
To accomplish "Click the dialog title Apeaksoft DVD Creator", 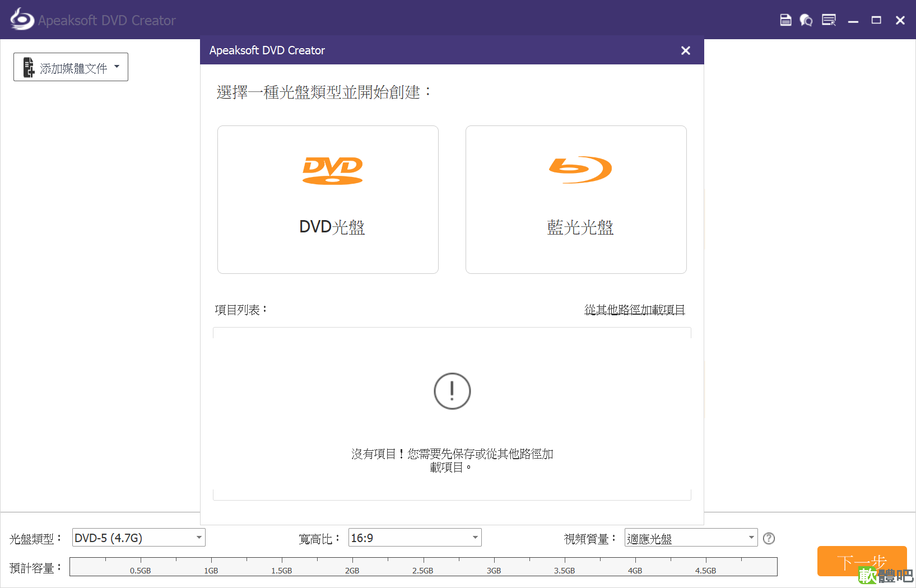I will tap(267, 50).
